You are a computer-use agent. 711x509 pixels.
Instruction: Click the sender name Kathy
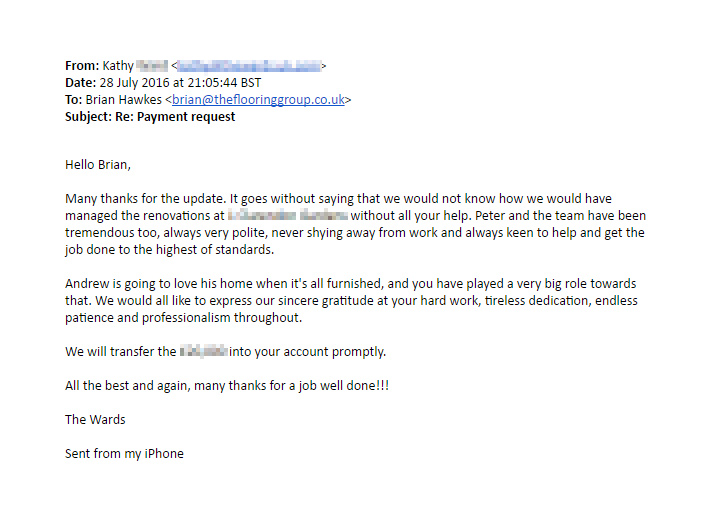[x=117, y=66]
